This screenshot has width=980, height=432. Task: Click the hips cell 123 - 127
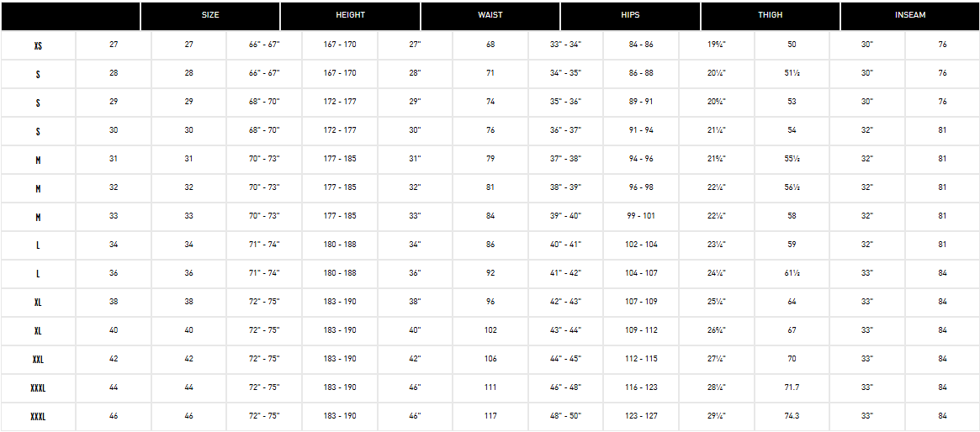point(641,416)
